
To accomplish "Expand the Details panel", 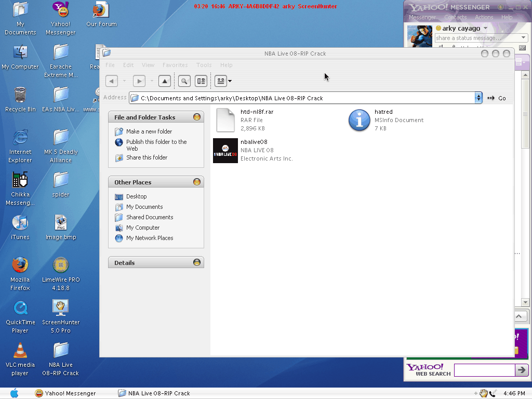I will [197, 262].
